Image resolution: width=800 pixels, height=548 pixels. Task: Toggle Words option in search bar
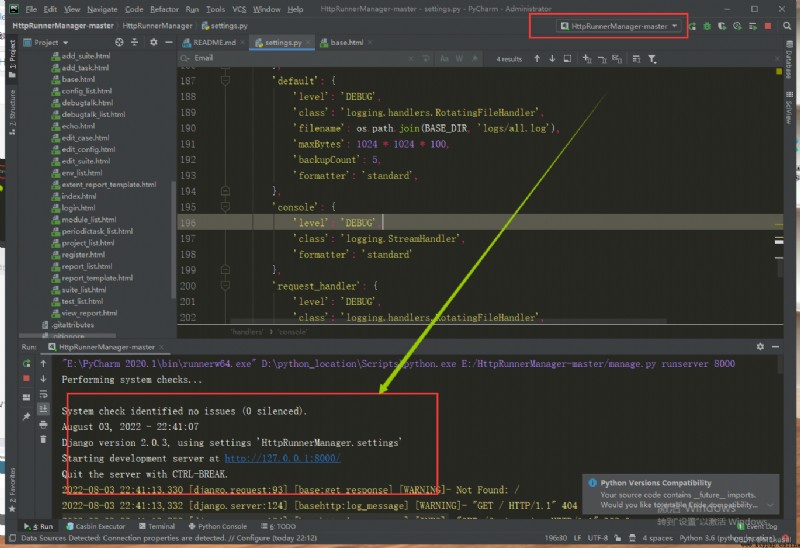click(x=459, y=59)
